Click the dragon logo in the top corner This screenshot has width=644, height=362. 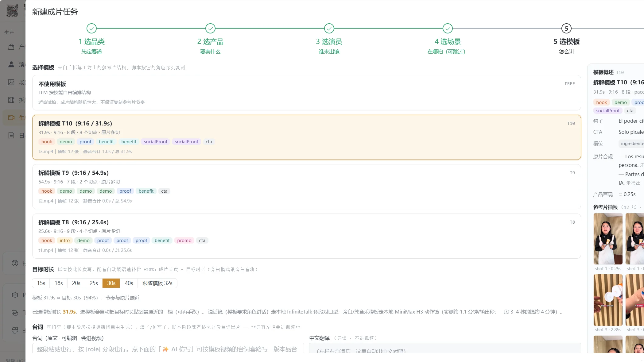12,10
